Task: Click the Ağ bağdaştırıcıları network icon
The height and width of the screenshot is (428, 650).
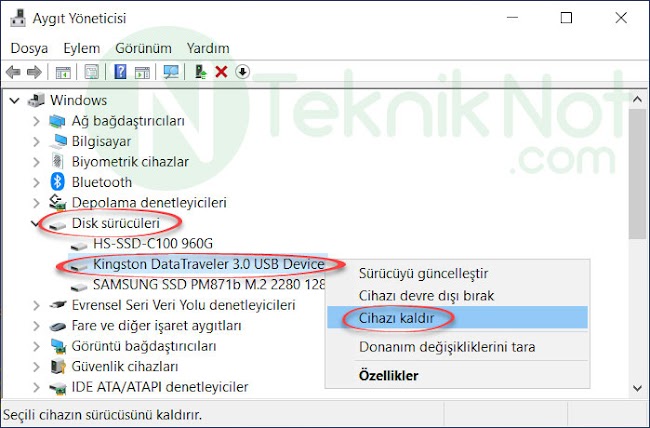Action: pyautogui.click(x=57, y=121)
